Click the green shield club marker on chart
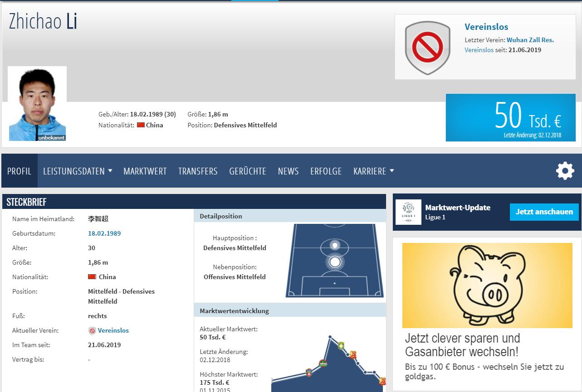Screen dimensions: 582x392 (x=341, y=345)
